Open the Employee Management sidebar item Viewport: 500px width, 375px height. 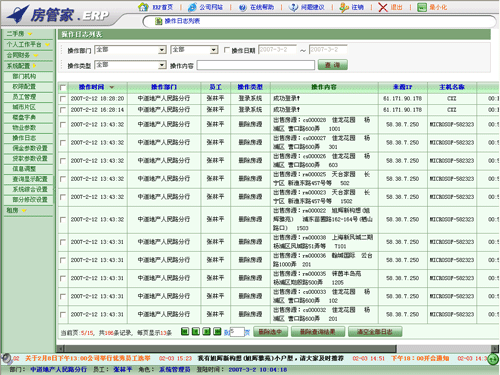tap(24, 97)
